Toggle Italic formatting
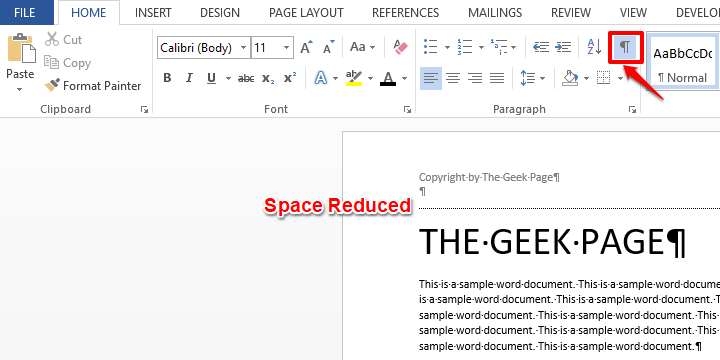 189,78
